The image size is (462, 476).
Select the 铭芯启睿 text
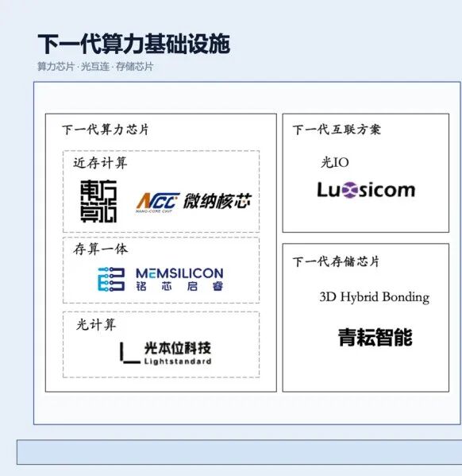pos(179,286)
